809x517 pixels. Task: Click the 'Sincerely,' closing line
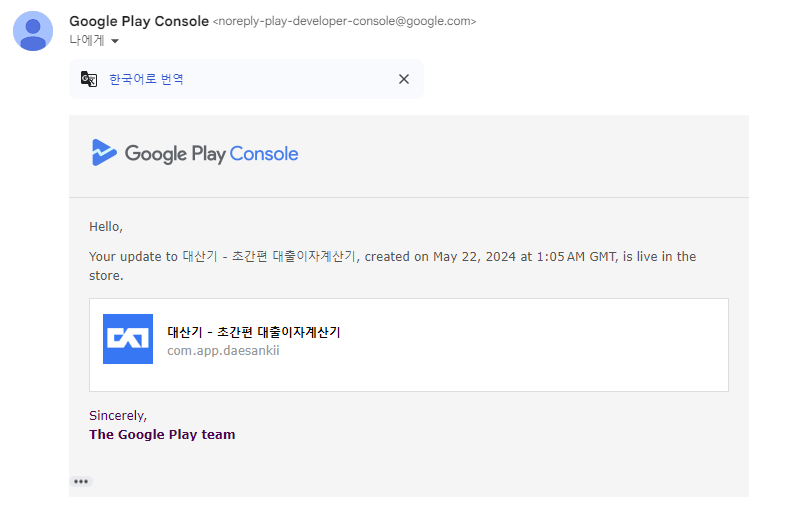(118, 416)
